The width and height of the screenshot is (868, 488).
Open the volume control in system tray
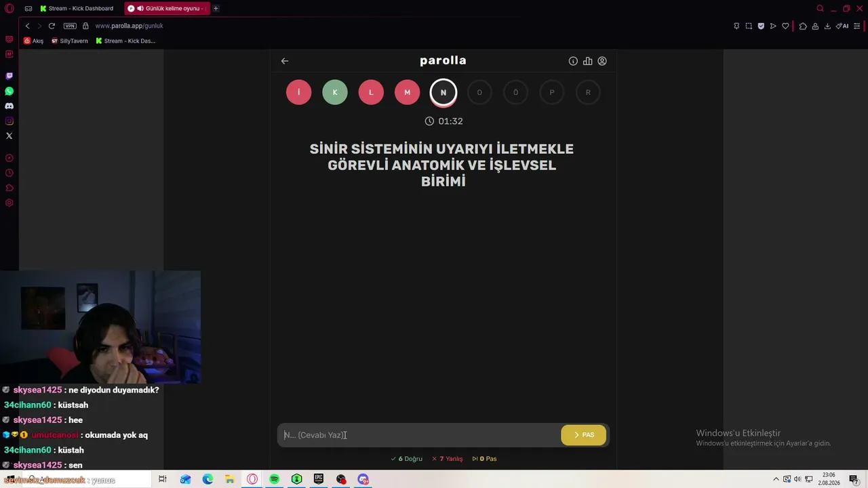pos(797,479)
